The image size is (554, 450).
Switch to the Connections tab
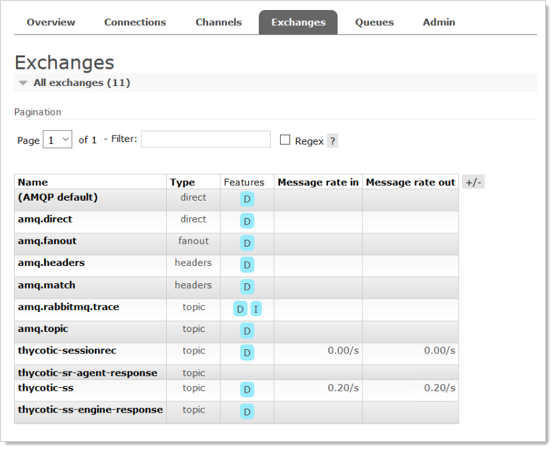[x=135, y=22]
